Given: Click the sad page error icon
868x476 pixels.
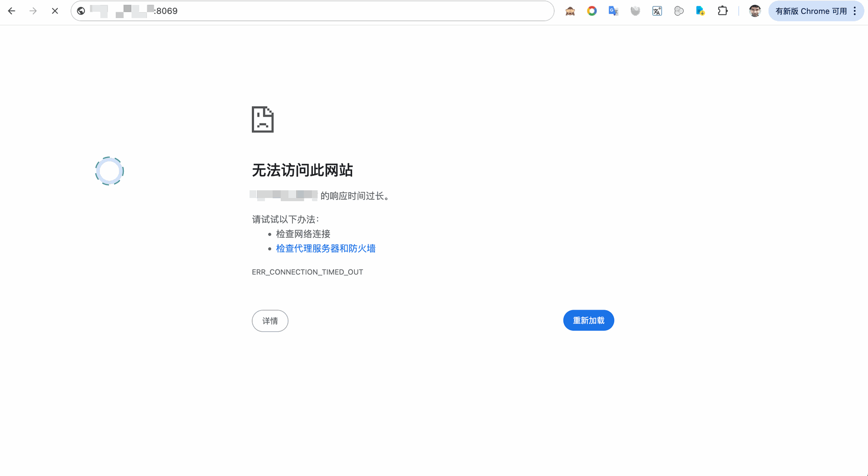Looking at the screenshot, I should coord(263,119).
